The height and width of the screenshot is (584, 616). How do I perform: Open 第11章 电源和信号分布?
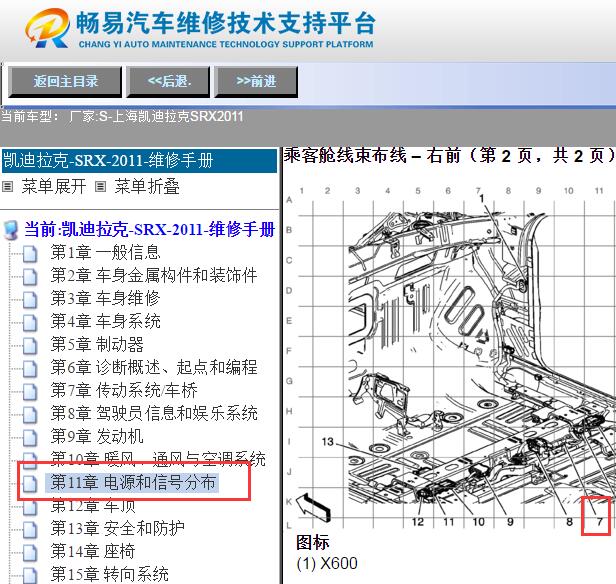pos(133,482)
